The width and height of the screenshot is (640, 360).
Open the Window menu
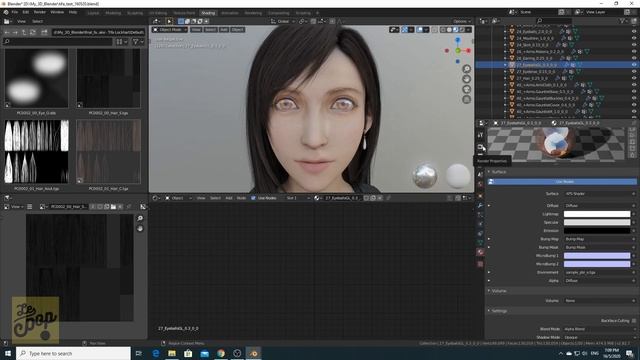[57, 12]
